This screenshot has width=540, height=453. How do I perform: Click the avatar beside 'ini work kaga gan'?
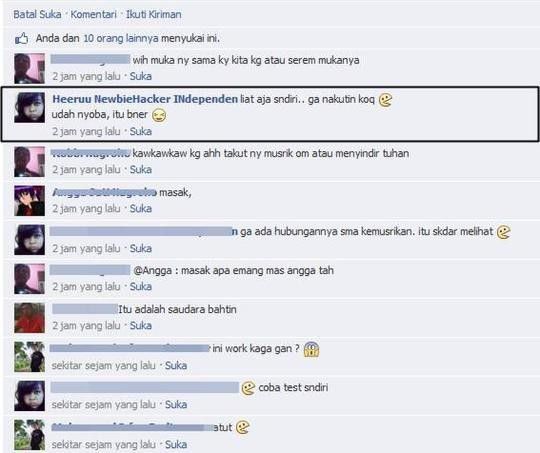29,357
